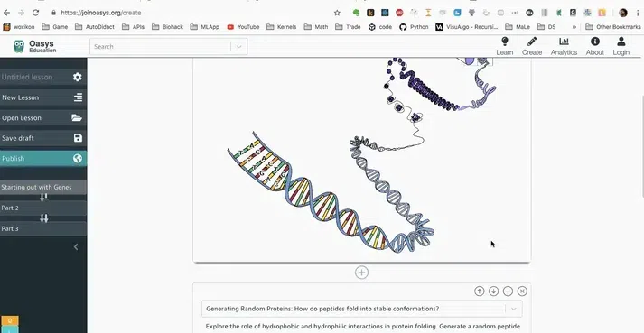
Task: Open the MaLe bookmarks folder
Action: point(518,27)
